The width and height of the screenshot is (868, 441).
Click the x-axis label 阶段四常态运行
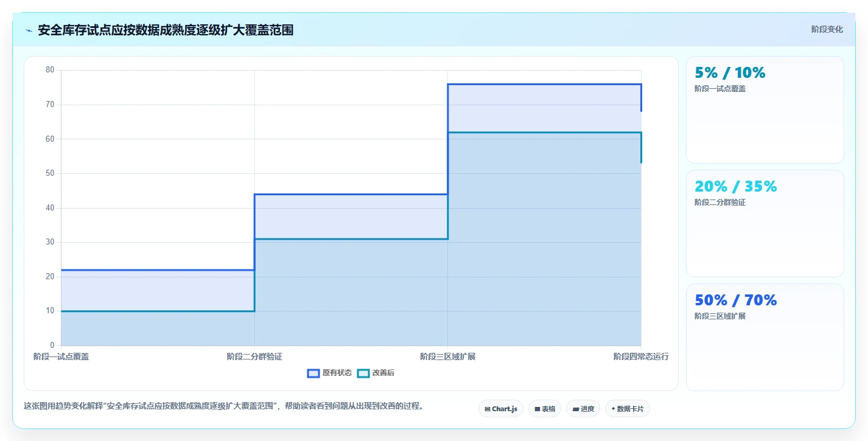pyautogui.click(x=641, y=356)
